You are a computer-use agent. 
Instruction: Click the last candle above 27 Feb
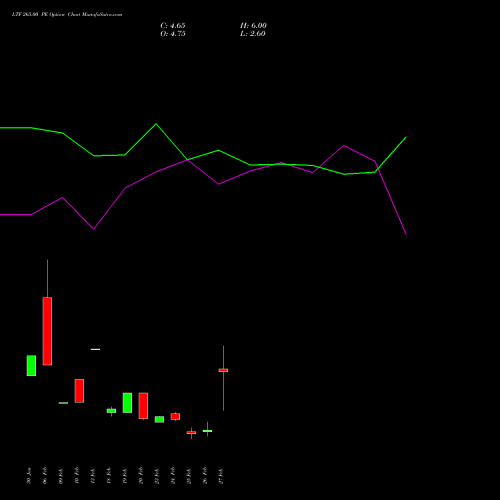coord(223,370)
